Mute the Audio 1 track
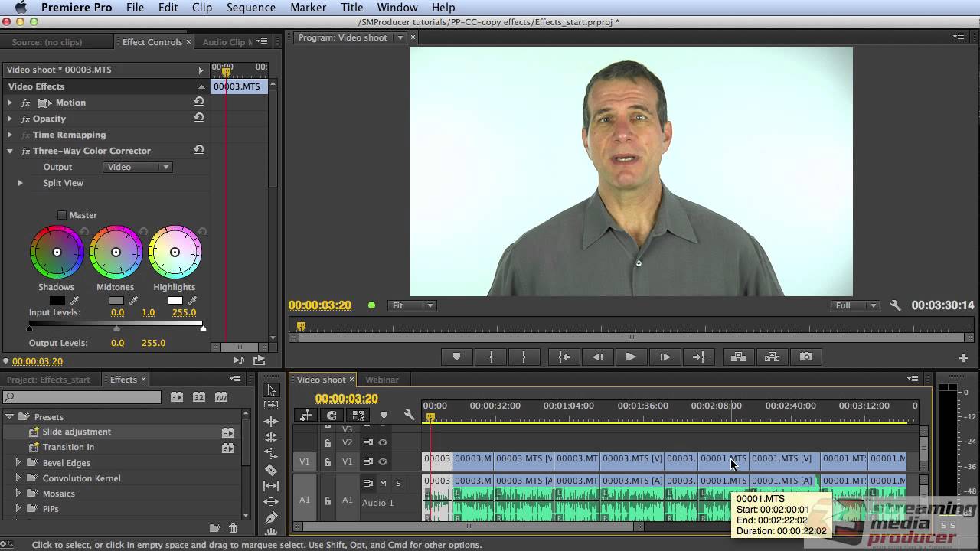980x551 pixels. [383, 483]
